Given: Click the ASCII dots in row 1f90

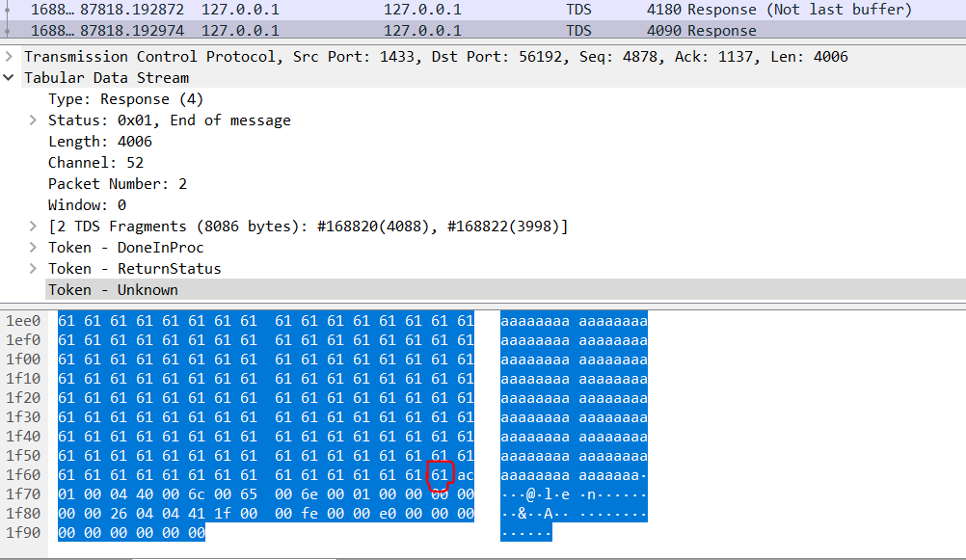Looking at the screenshot, I should point(526,533).
